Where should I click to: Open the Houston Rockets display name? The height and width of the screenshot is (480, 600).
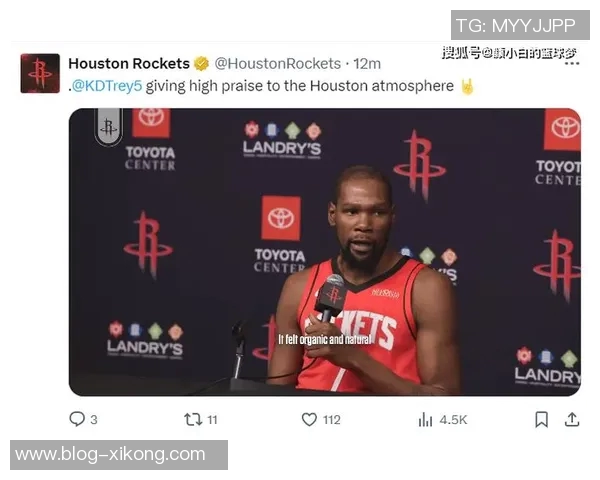click(129, 64)
